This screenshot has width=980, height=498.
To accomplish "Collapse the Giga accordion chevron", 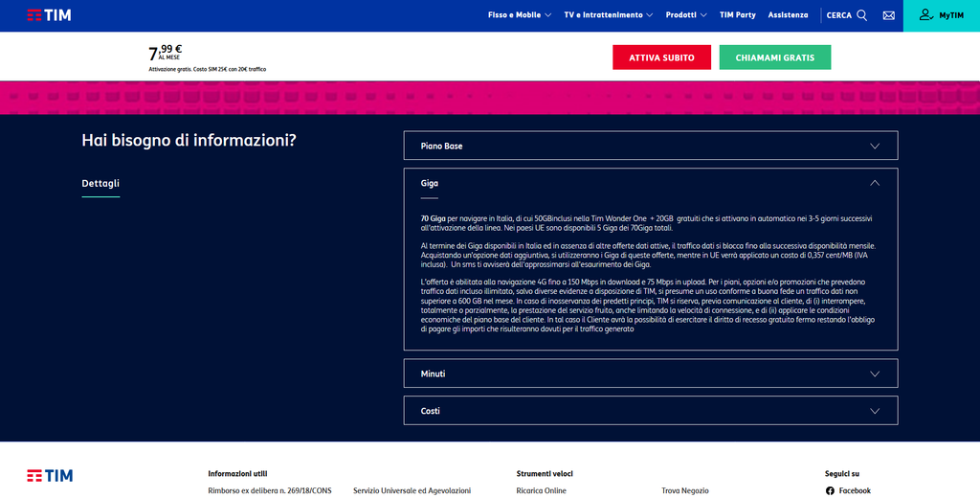I will point(875,183).
